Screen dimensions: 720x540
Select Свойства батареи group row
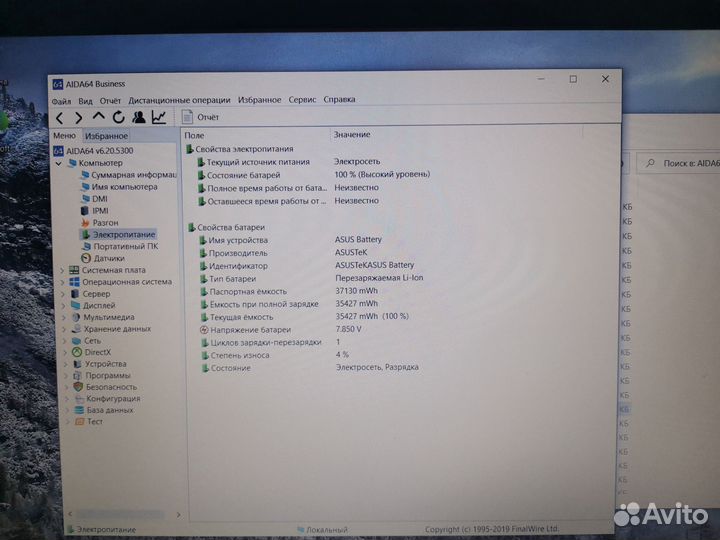227,227
